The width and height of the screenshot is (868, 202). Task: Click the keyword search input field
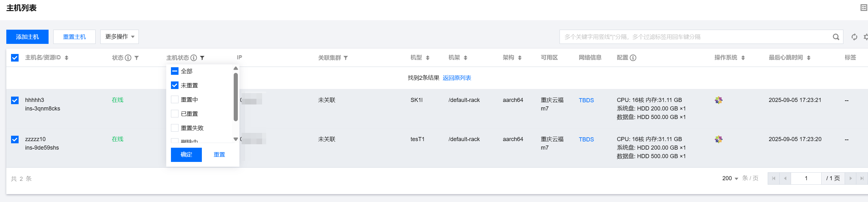694,37
